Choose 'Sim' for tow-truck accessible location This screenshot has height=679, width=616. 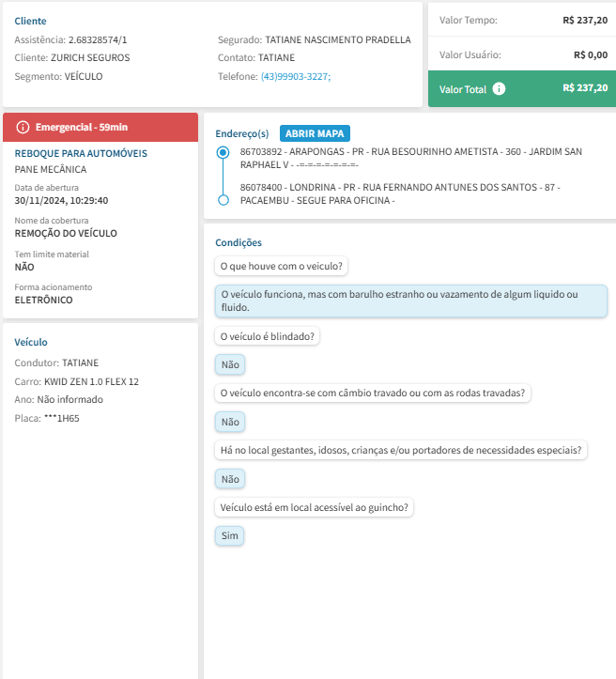coord(229,536)
